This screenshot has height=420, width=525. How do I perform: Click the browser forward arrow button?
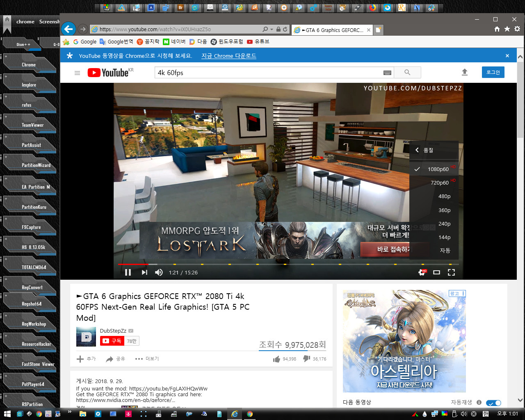click(83, 29)
